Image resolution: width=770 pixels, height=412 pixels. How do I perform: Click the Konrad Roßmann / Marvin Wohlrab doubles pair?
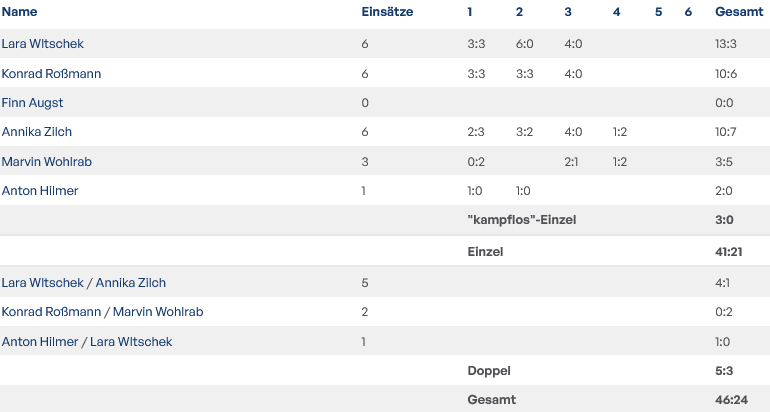pyautogui.click(x=102, y=312)
